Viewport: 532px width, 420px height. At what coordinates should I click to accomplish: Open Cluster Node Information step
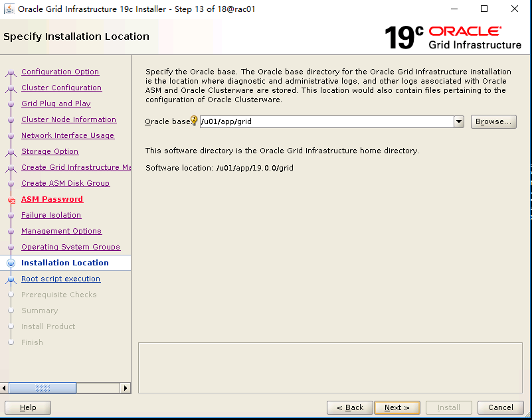(69, 119)
